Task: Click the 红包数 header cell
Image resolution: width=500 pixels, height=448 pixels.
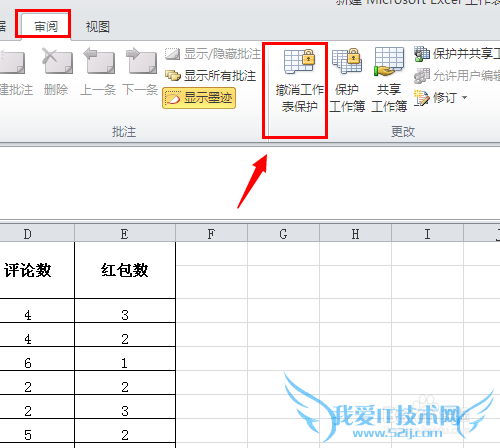Action: 125,270
